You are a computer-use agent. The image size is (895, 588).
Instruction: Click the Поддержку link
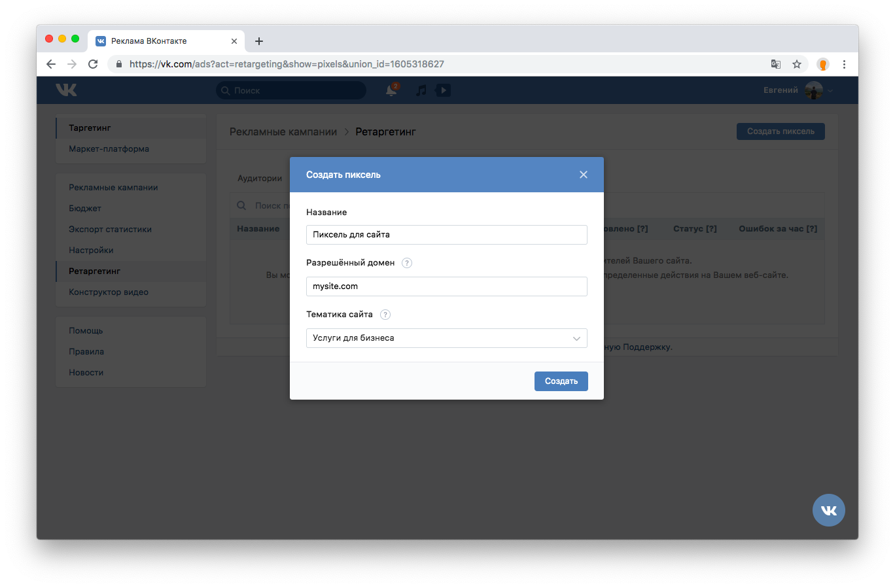pyautogui.click(x=647, y=347)
